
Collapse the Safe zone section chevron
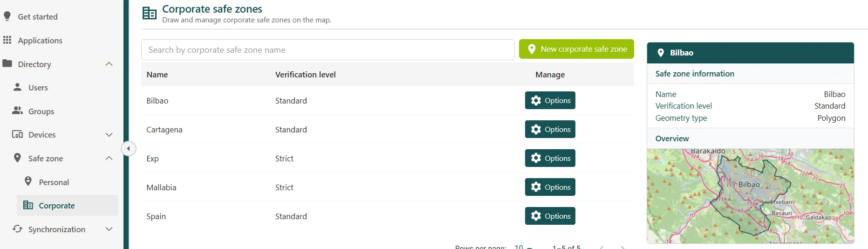click(109, 158)
